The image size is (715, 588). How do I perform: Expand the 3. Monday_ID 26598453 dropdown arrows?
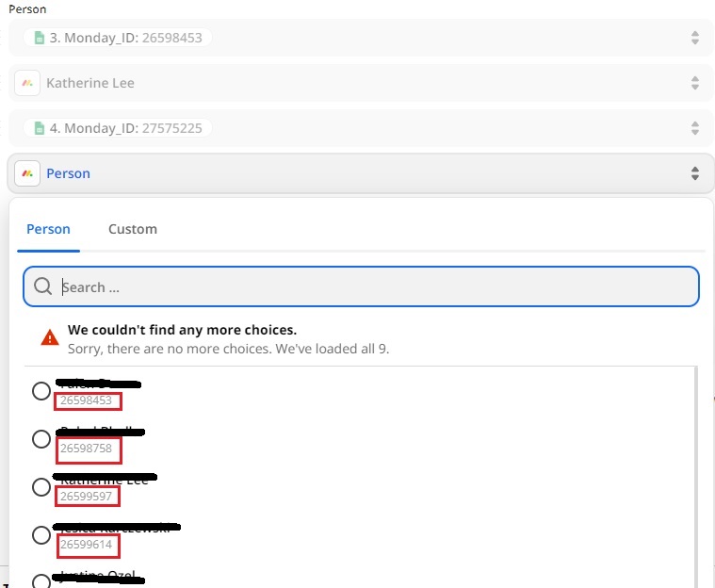pos(695,38)
